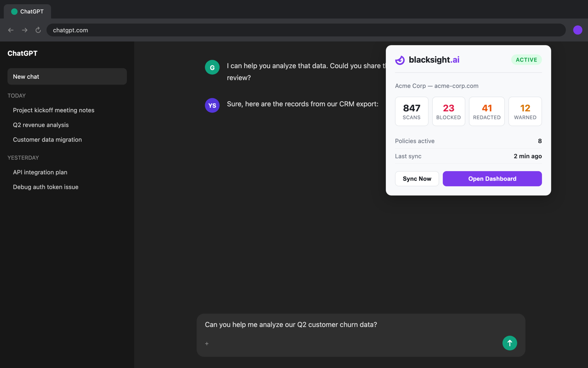Start a New chat
The image size is (588, 368).
(67, 76)
